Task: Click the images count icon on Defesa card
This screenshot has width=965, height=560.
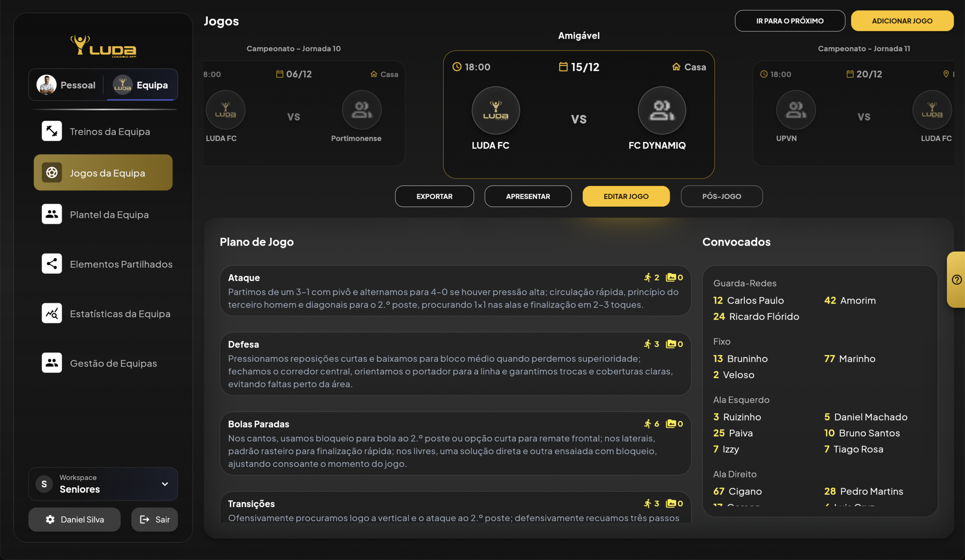Action: pos(671,344)
